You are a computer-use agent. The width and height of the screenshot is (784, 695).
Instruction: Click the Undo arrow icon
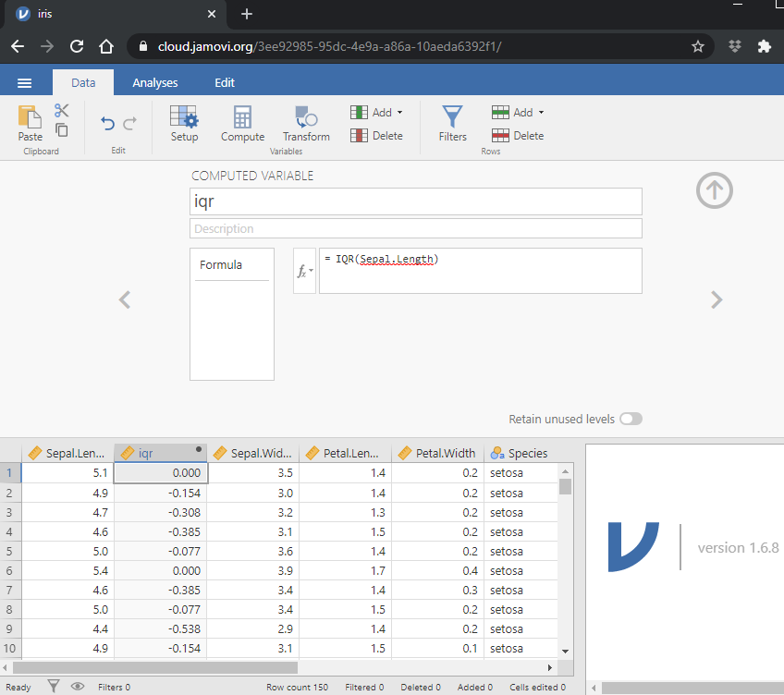pyautogui.click(x=107, y=123)
